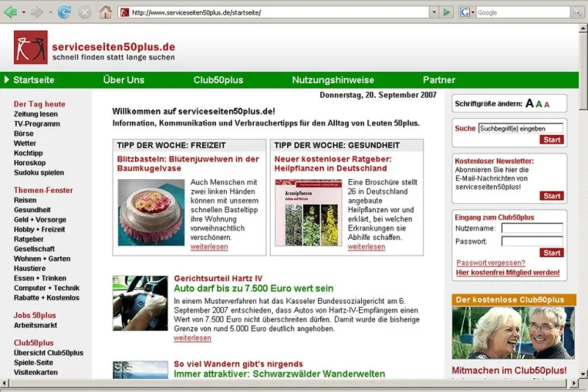Viewport: 588px width, 392px height.
Task: Click the browser Back arrow
Action: [11, 12]
